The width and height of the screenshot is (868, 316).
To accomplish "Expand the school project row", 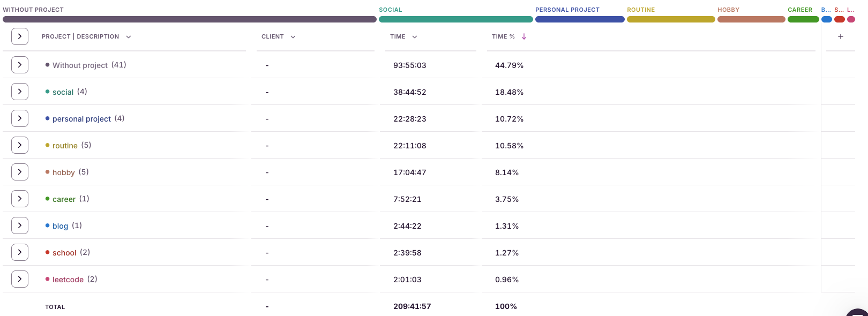I will [20, 252].
